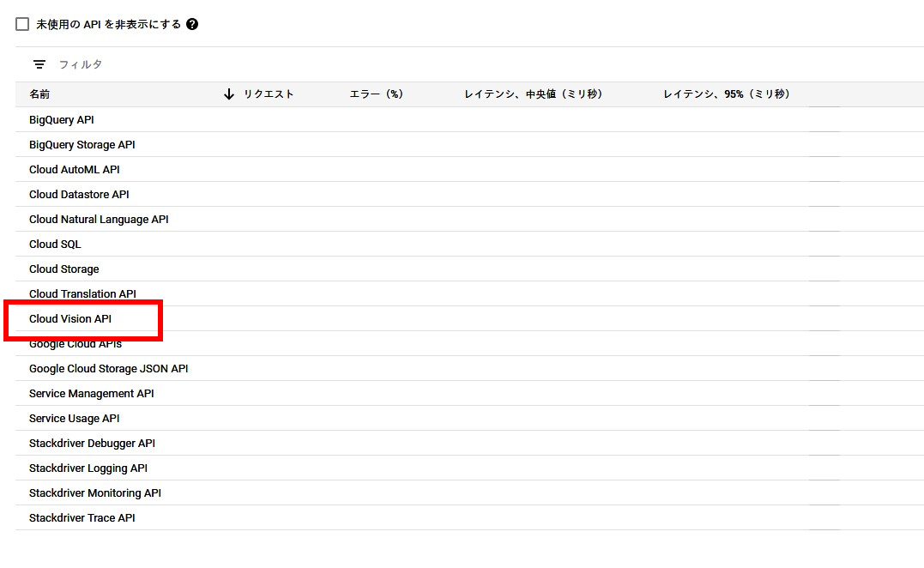Open Cloud Translation API
The width and height of the screenshot is (924, 568).
(82, 294)
